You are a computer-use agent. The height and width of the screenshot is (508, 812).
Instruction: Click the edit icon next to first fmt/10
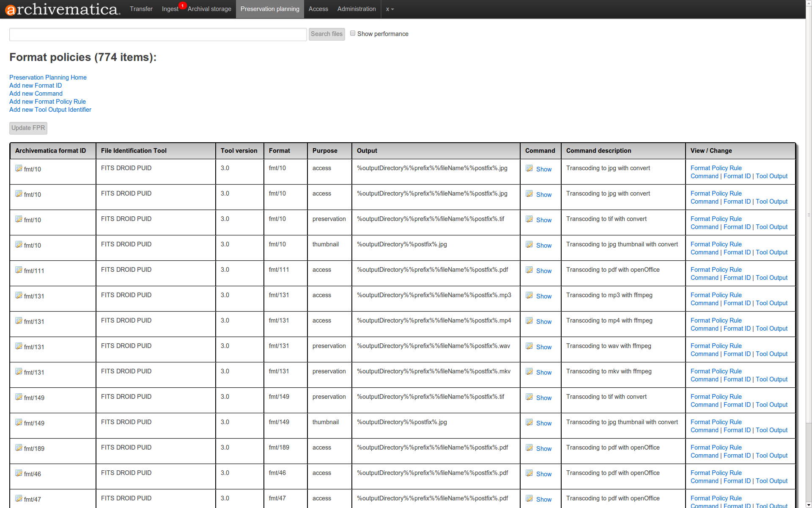(19, 168)
